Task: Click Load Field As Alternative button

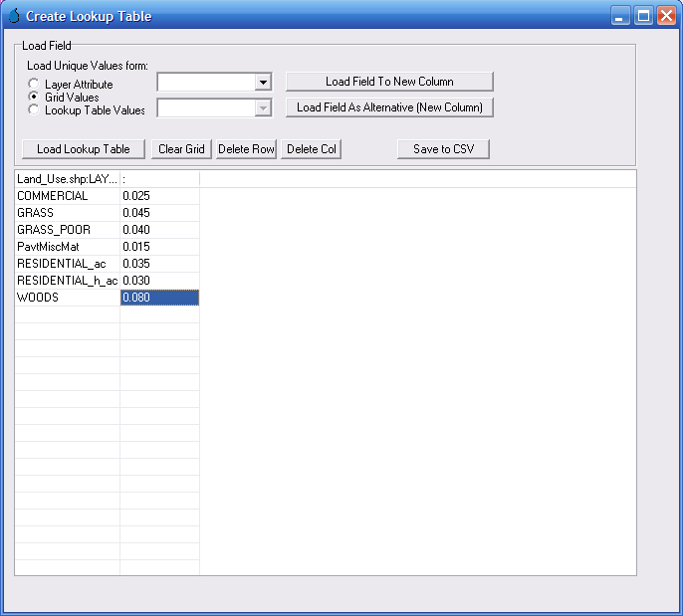Action: click(389, 107)
